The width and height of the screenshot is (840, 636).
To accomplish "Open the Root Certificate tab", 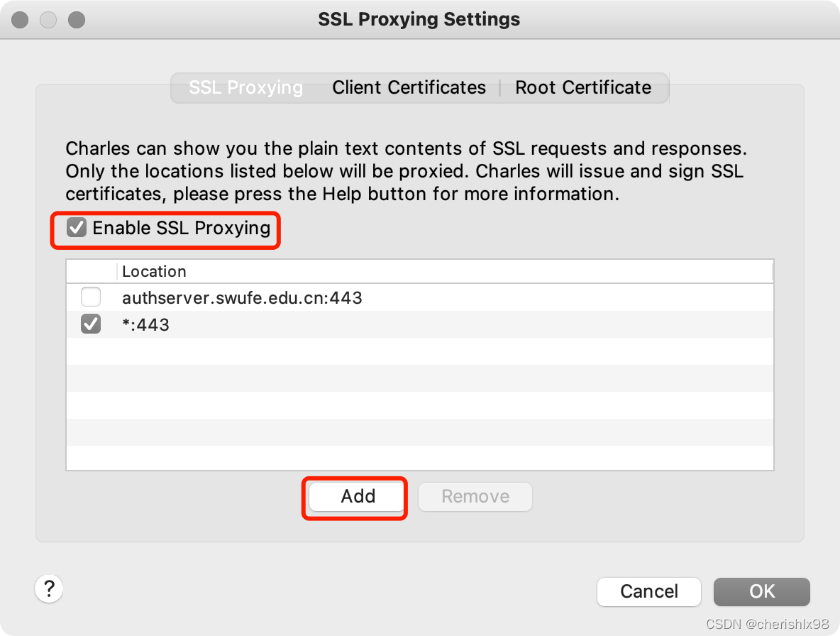I will [583, 87].
